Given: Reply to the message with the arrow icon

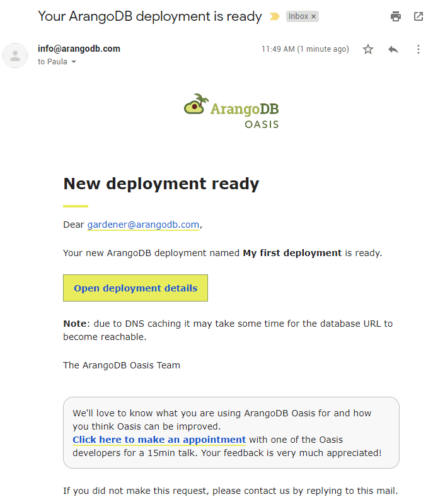Looking at the screenshot, I should pyautogui.click(x=393, y=49).
